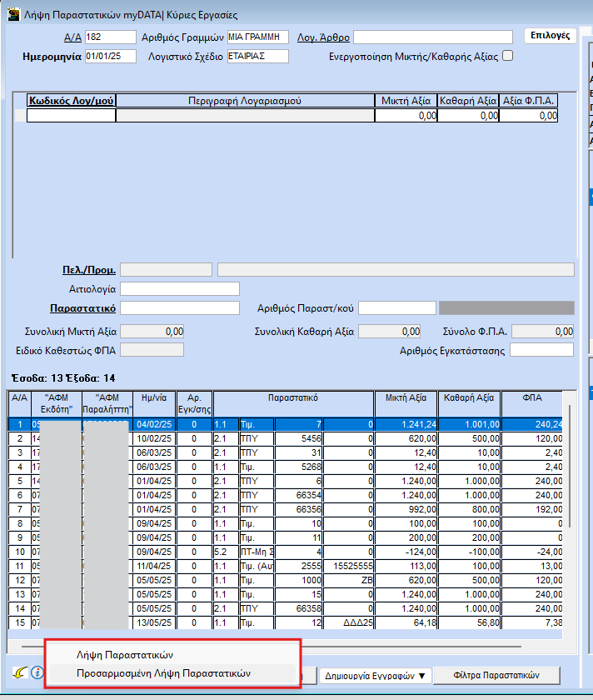Enable Ενεργοποίηση Μικτής/Καθαρής Αξίας checkbox
The image size is (593, 700).
coord(508,56)
